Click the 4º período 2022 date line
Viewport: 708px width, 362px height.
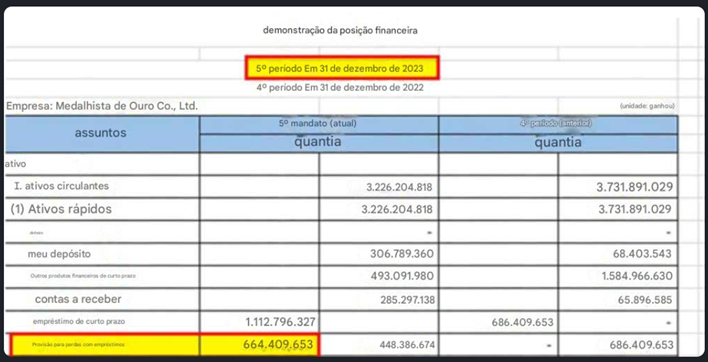(x=340, y=88)
